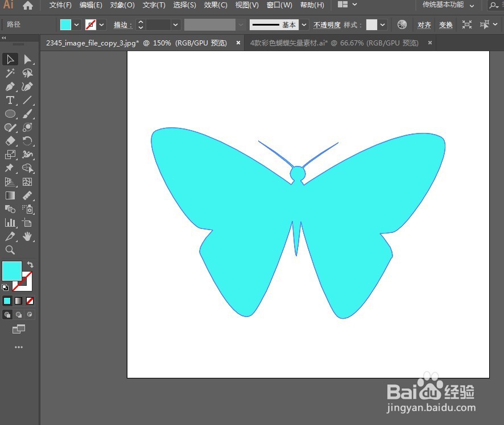
Task: Close the 2345_image_file_copy_3.jpg tab
Action: tap(238, 43)
